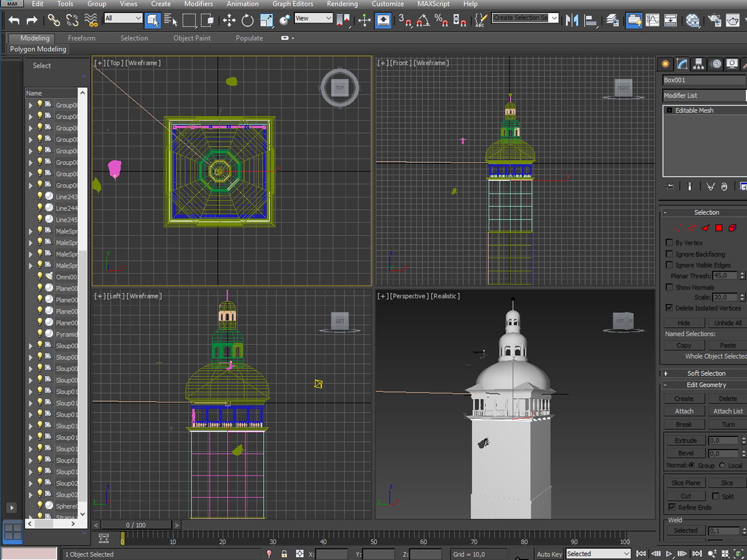Image resolution: width=747 pixels, height=560 pixels.
Task: Choose the Select and Scale tool
Action: (x=266, y=20)
